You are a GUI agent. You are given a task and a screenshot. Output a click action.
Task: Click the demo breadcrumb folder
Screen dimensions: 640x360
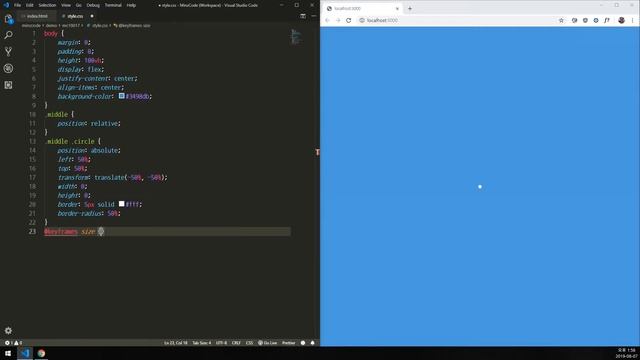(51, 25)
